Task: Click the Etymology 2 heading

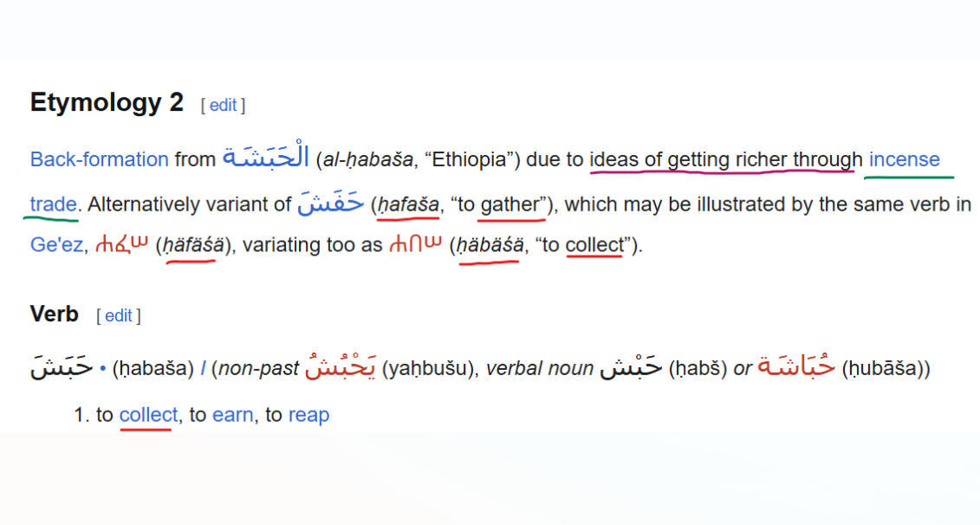Action: 107,102
